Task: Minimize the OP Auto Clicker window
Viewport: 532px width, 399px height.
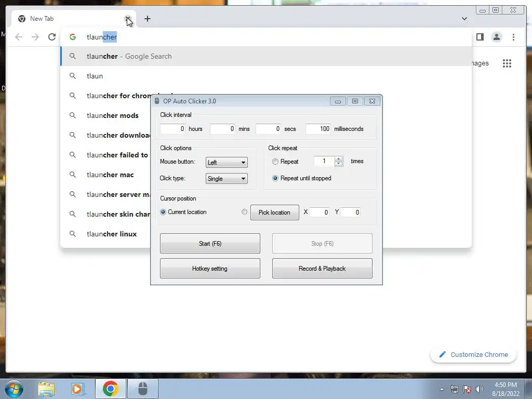Action: [338, 101]
